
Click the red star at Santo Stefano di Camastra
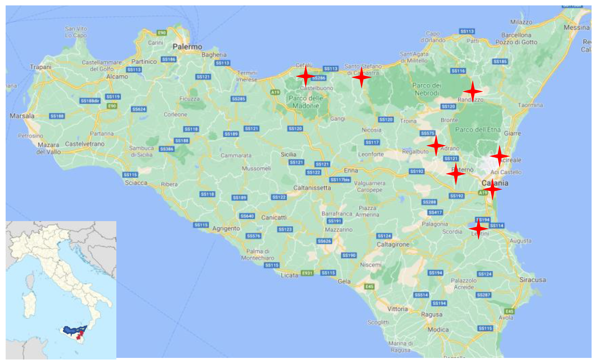click(361, 77)
